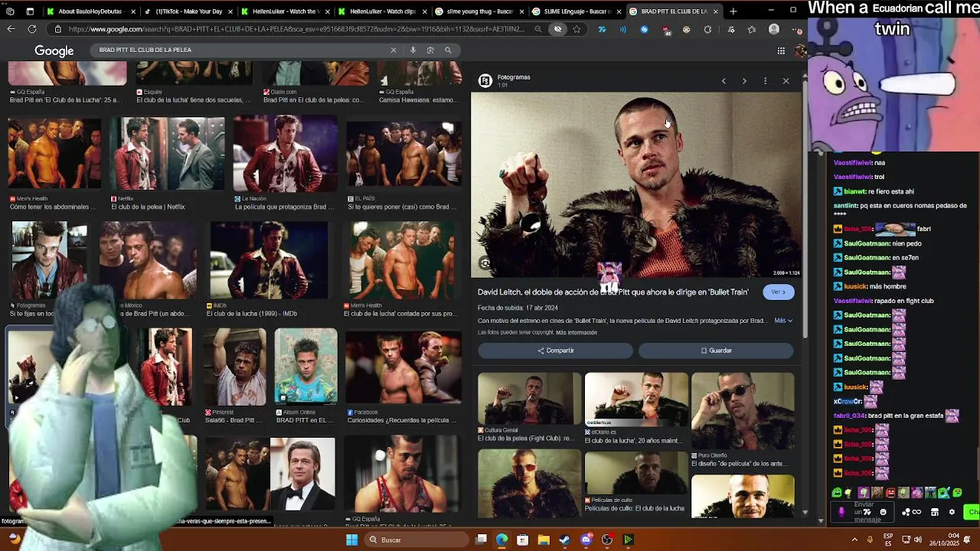Switch the ESP keyboard language indicator

click(x=888, y=540)
